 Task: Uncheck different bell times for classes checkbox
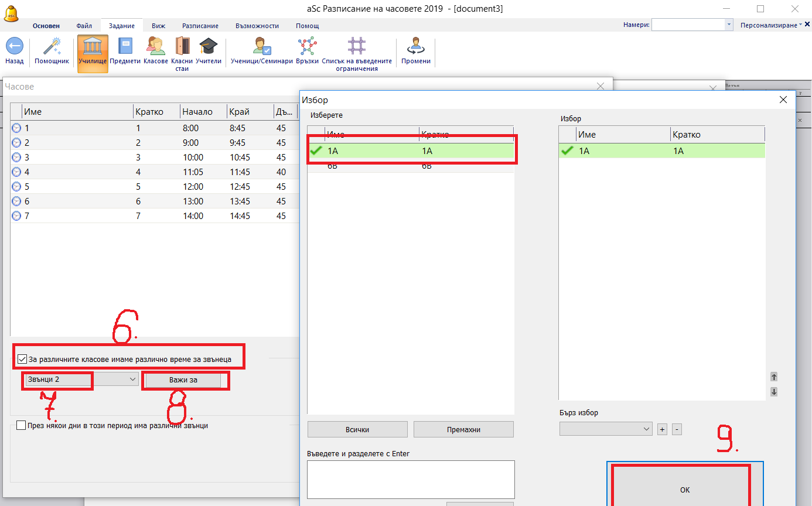point(22,359)
